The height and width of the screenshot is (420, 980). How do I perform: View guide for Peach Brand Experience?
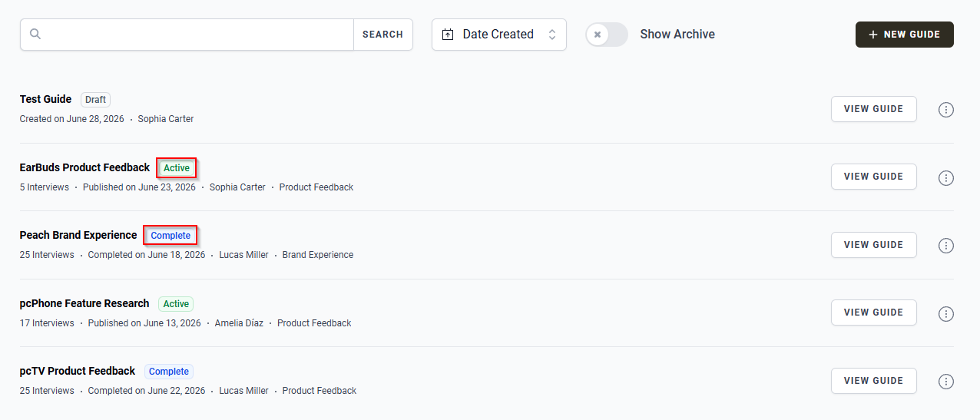point(874,245)
